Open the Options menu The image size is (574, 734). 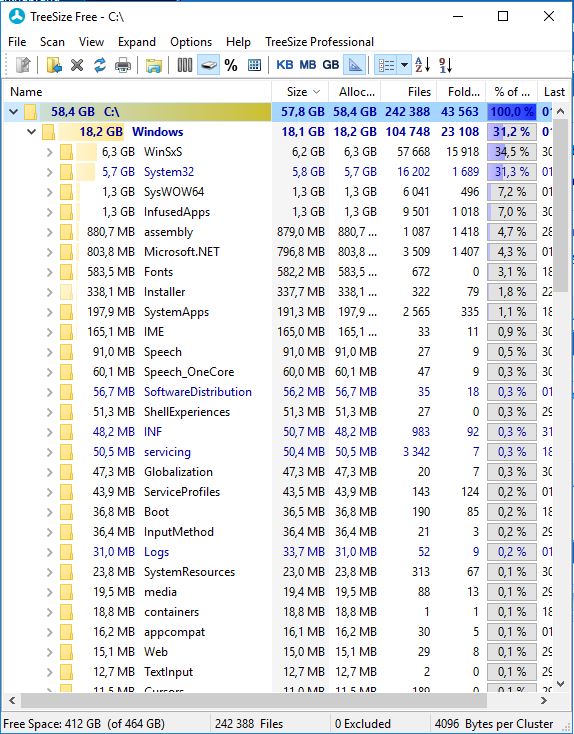[191, 42]
